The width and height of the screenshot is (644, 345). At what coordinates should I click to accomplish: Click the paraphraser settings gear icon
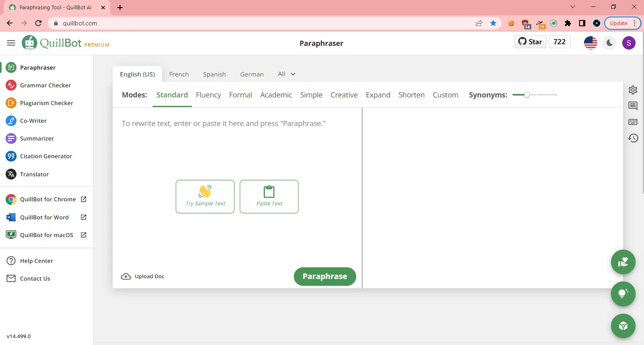(633, 90)
